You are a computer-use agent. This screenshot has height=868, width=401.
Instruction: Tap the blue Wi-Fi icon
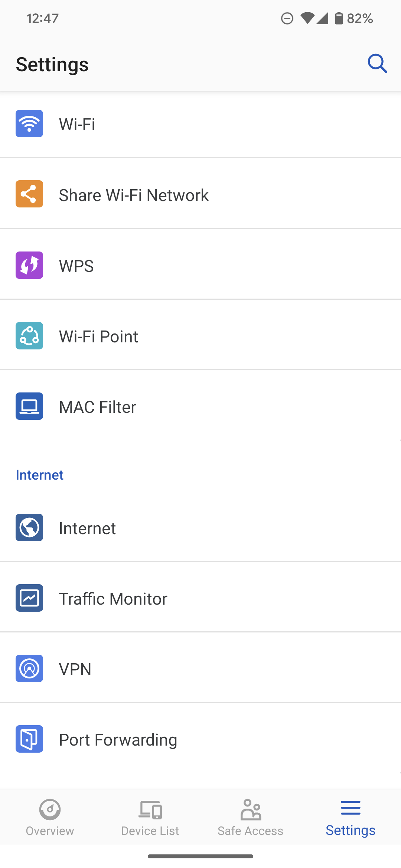click(x=29, y=124)
